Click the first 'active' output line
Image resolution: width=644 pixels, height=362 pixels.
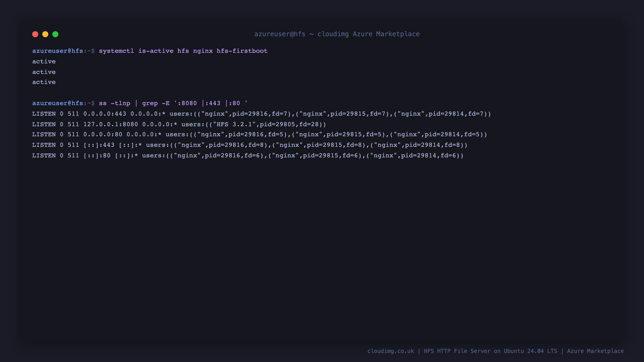tap(44, 61)
